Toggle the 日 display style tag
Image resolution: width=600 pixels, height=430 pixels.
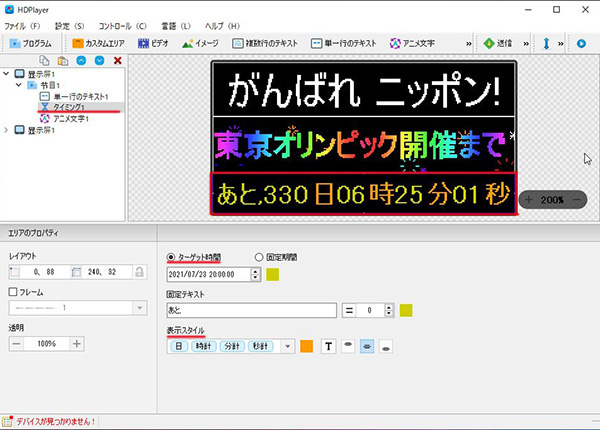179,346
